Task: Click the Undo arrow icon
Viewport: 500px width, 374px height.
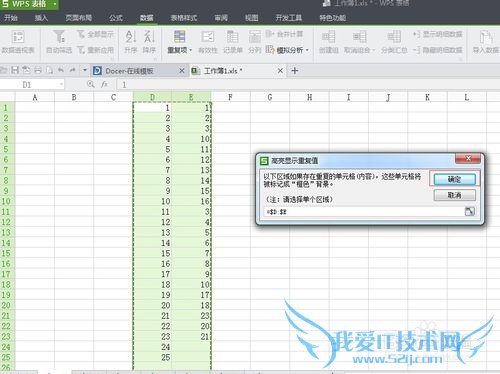Action: click(61, 70)
